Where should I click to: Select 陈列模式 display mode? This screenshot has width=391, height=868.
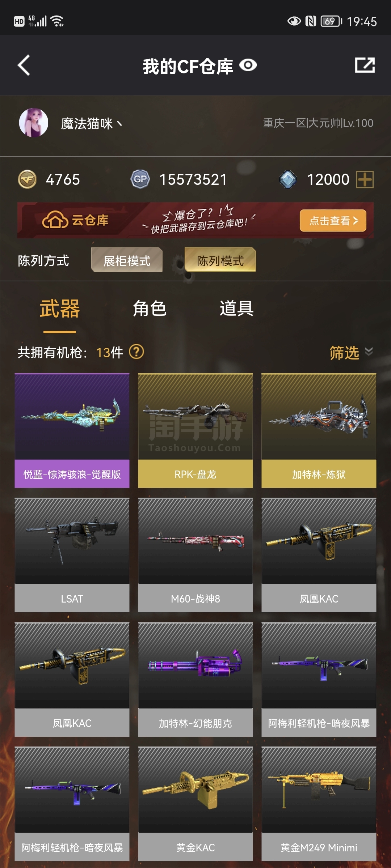(220, 260)
